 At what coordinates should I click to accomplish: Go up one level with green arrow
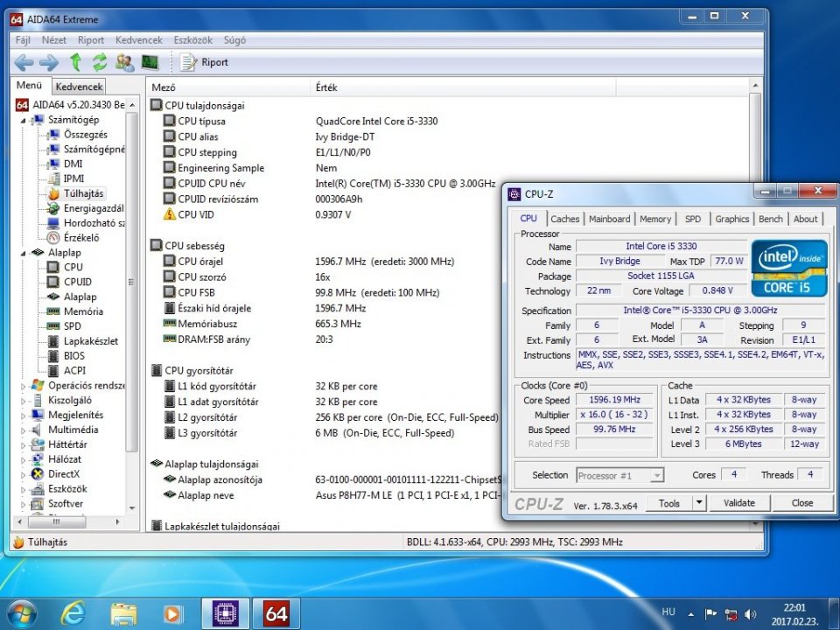75,62
